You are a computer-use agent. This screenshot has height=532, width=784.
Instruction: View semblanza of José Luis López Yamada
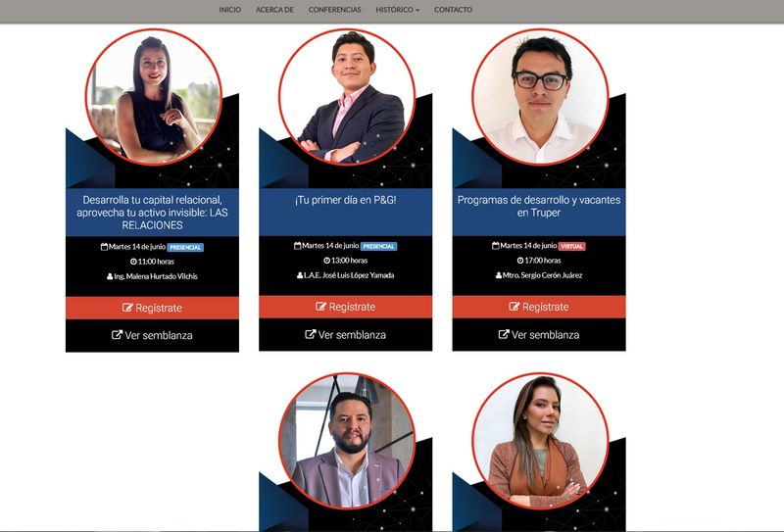click(x=346, y=335)
